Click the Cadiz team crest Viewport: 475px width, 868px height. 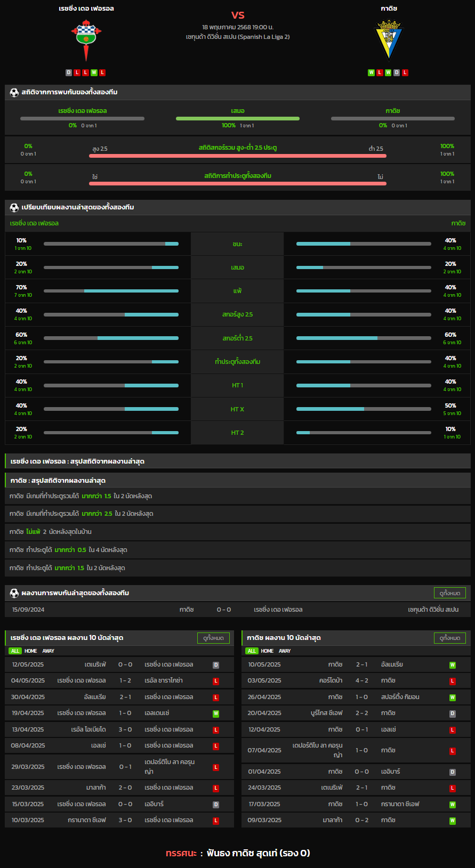[389, 40]
